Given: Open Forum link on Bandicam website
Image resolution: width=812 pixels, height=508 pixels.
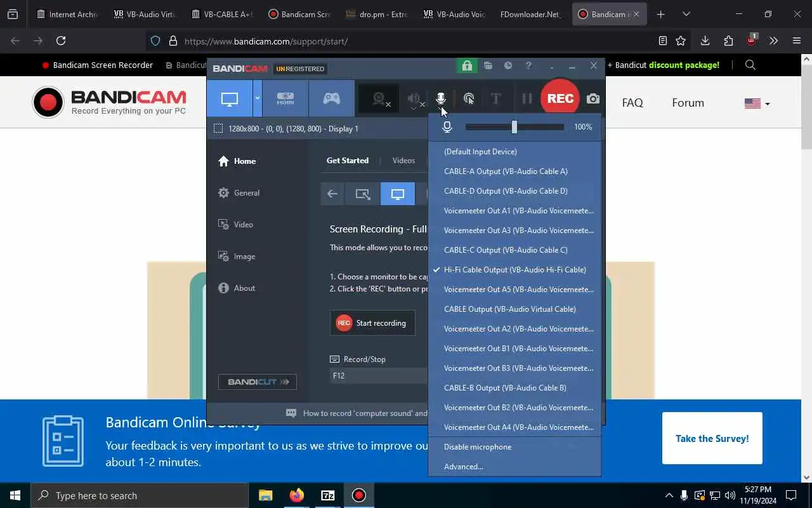Looking at the screenshot, I should [688, 103].
